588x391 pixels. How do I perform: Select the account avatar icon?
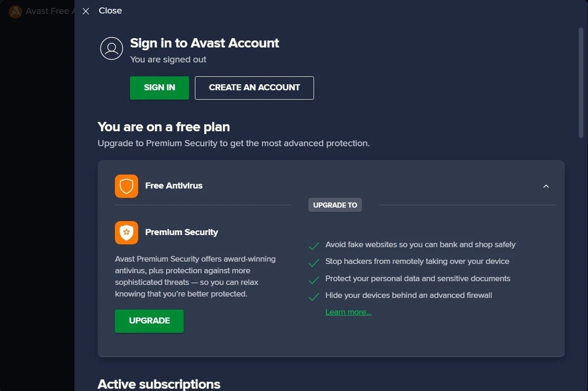coord(111,48)
